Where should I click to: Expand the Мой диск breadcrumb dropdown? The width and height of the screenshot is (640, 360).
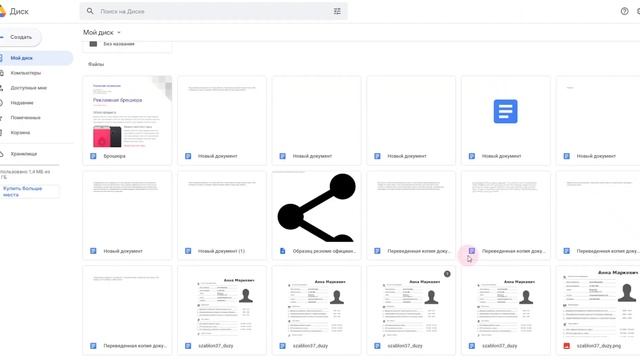[119, 32]
